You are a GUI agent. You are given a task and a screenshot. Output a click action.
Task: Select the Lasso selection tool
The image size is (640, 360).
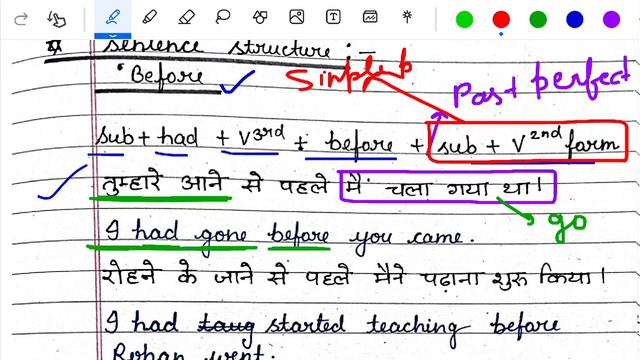click(223, 17)
